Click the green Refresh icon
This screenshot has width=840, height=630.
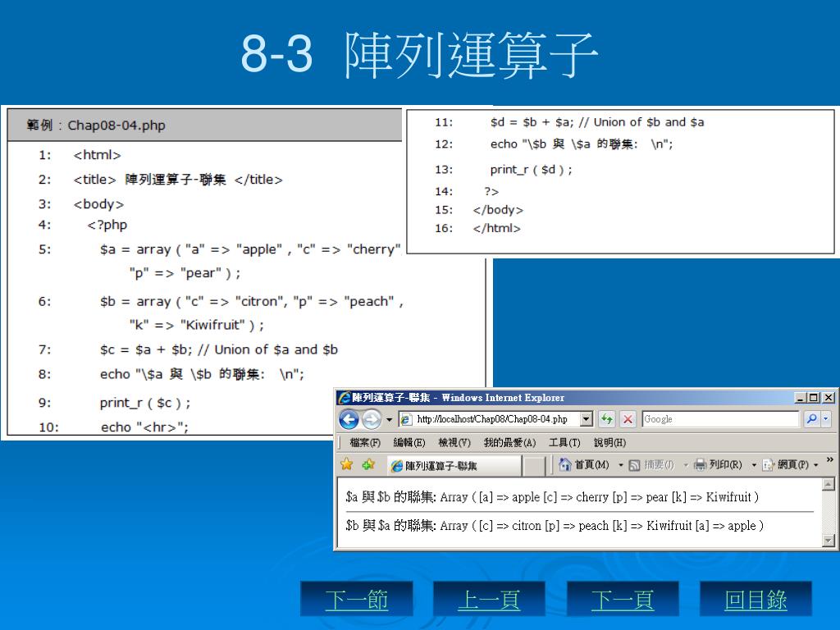pos(606,419)
